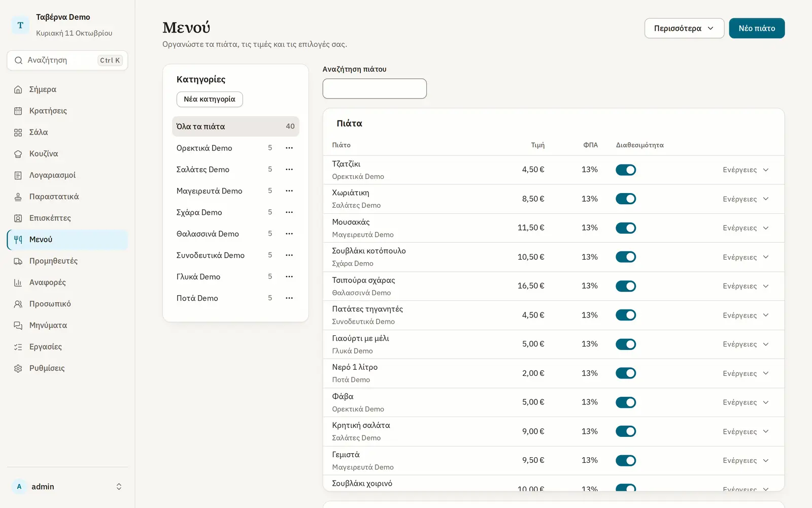This screenshot has height=508, width=812.
Task: Turn off Τσιπούρα σχάρας availability
Action: click(x=626, y=286)
